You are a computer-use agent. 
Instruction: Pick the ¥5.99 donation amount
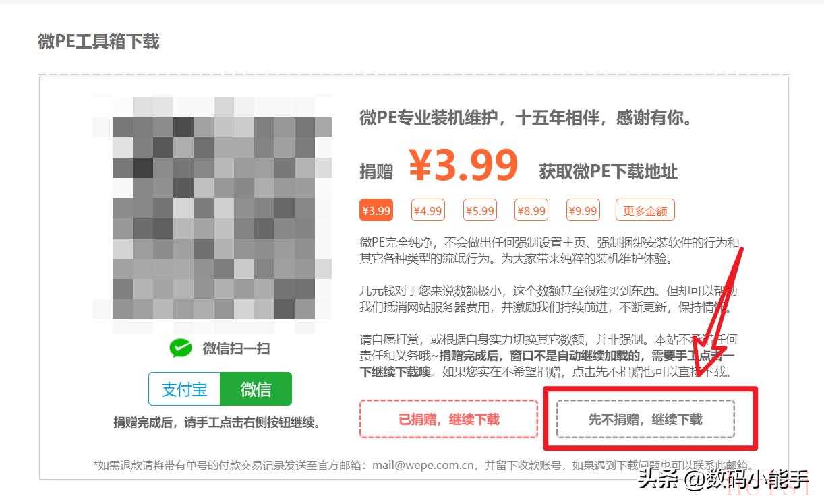pos(479,210)
